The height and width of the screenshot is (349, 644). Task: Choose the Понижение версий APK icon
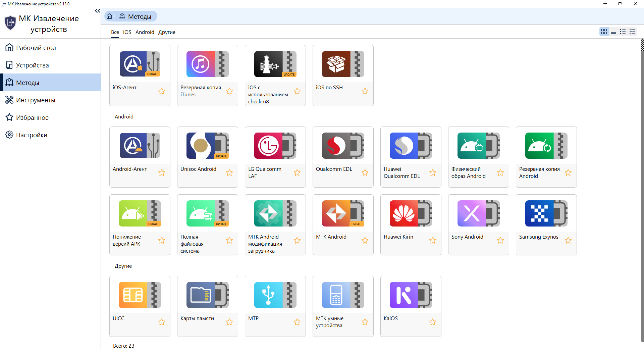coord(140,213)
